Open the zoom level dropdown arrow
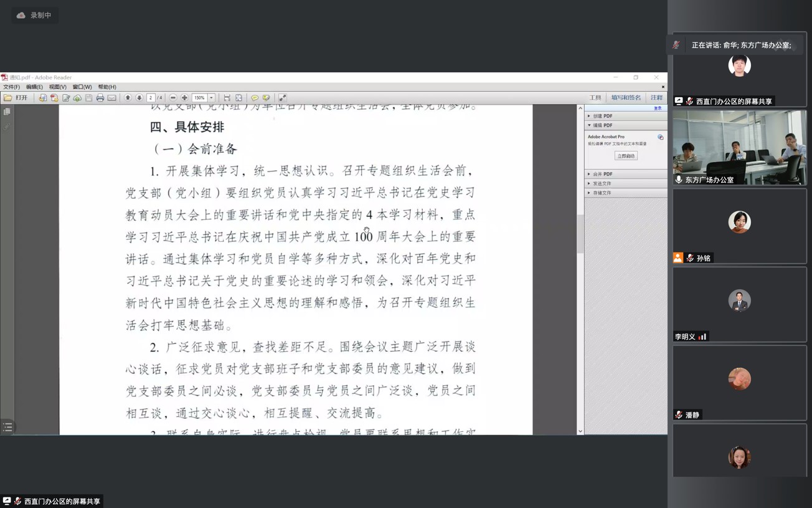The height and width of the screenshot is (508, 812). (x=212, y=98)
